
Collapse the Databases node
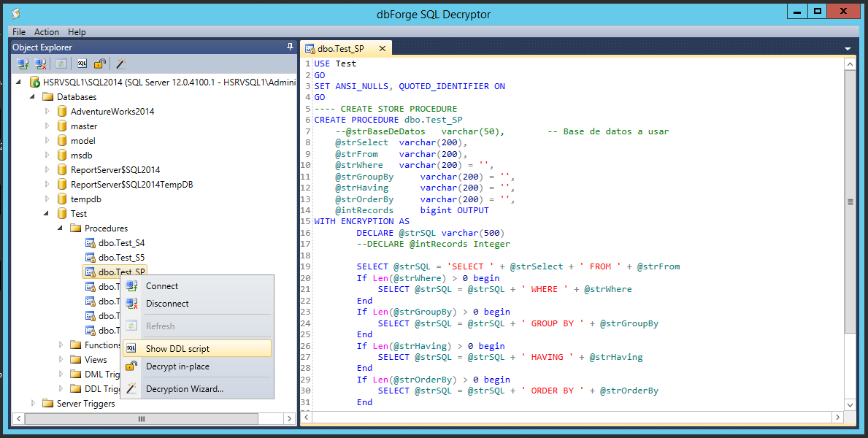click(34, 97)
